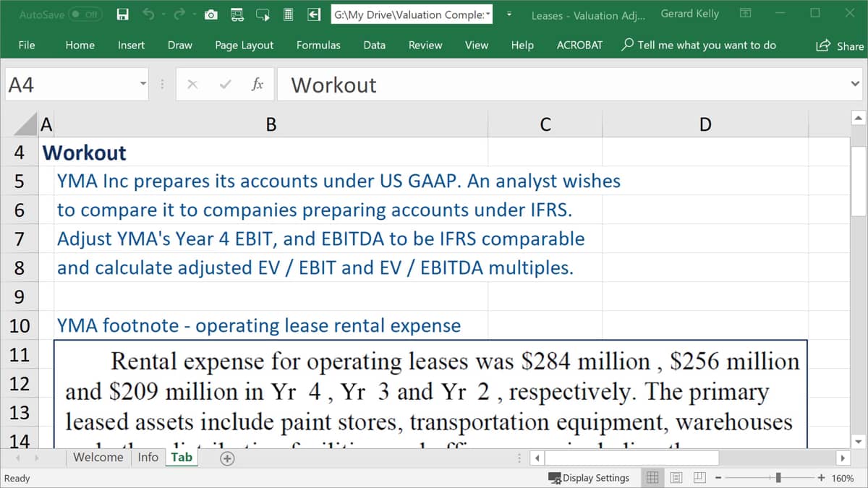The height and width of the screenshot is (488, 868).
Task: Open the File menu
Action: tap(27, 45)
